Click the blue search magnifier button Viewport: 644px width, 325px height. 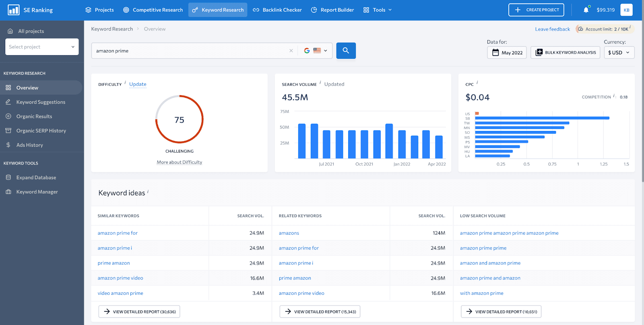346,51
